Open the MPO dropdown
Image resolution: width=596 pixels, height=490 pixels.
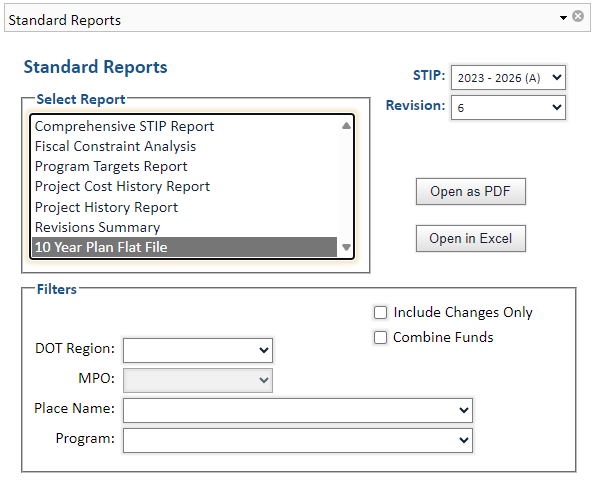[198, 380]
